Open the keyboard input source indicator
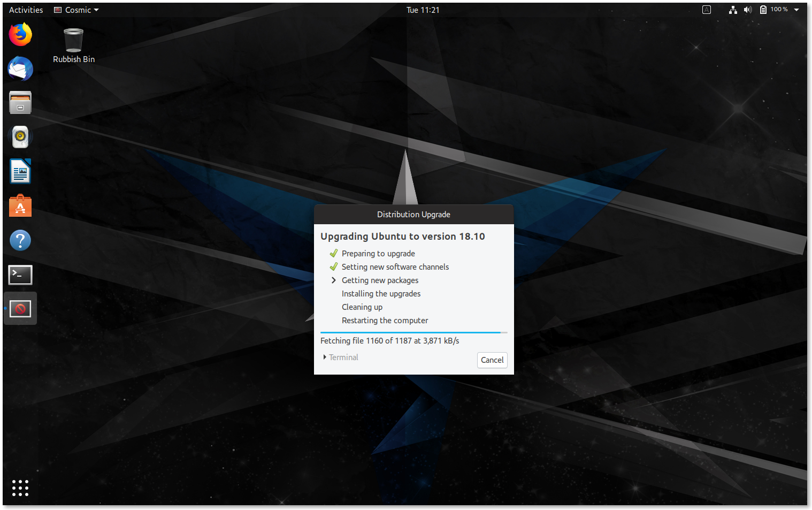812x510 pixels. [x=707, y=10]
